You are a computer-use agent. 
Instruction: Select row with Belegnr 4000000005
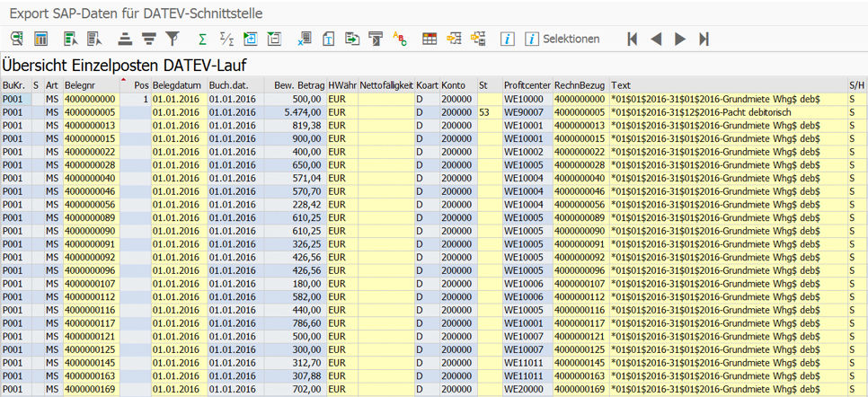[x=90, y=111]
